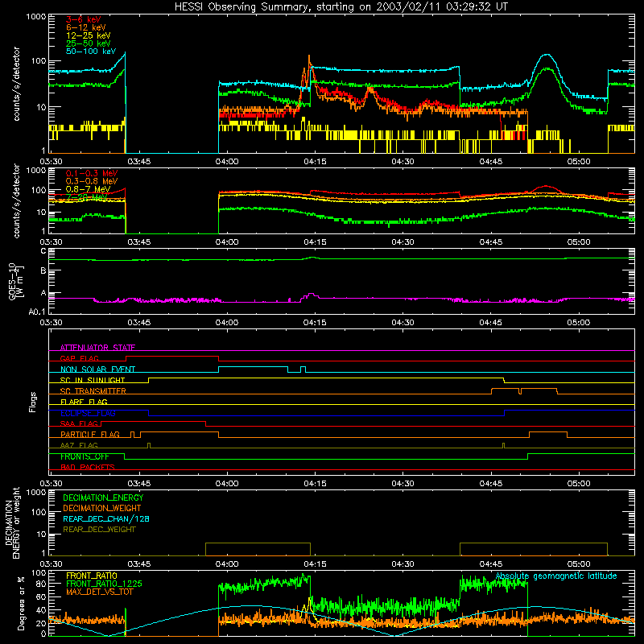Click the FRONTS_OFF flag label
Image resolution: width=644 pixels, height=644 pixels.
(x=85, y=456)
